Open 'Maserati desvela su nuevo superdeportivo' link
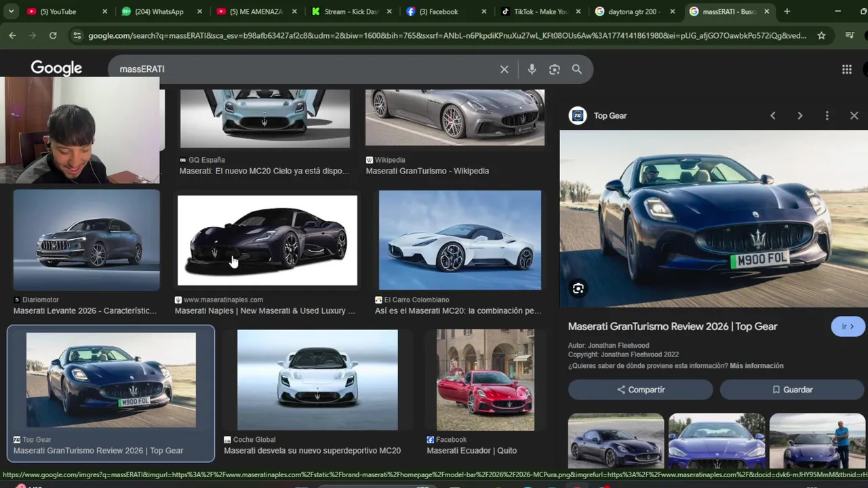The height and width of the screenshot is (488, 868). pyautogui.click(x=312, y=450)
